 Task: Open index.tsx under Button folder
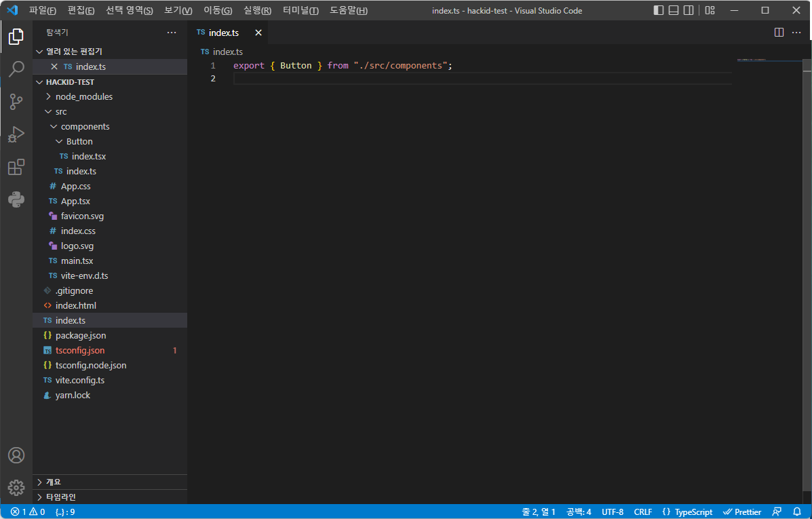pos(110,157)
